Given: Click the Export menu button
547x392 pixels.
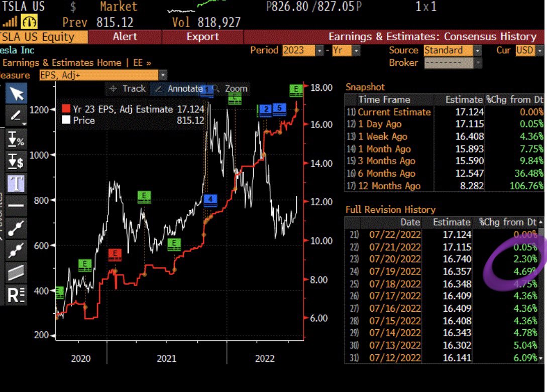Looking at the screenshot, I should click(203, 37).
